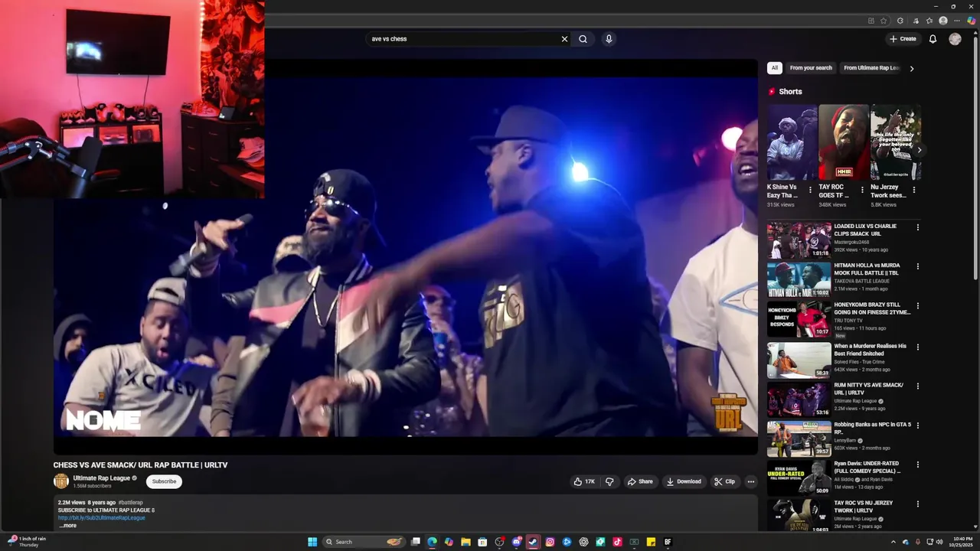Open Hitman Holla vs Murda Mook thumbnail
This screenshot has width=980, height=551.
coord(799,279)
